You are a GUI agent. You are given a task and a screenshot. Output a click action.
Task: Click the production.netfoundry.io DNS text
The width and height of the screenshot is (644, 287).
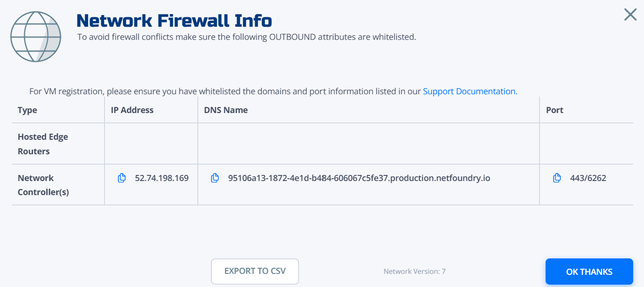(359, 178)
